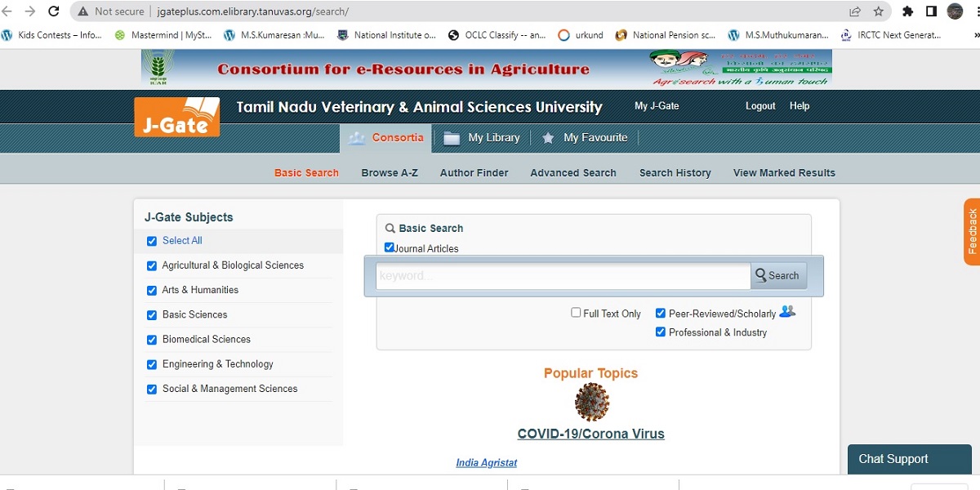Screen dimensions: 980x490
Task: Uncheck the Biomedical Sciences subject
Action: click(x=152, y=340)
